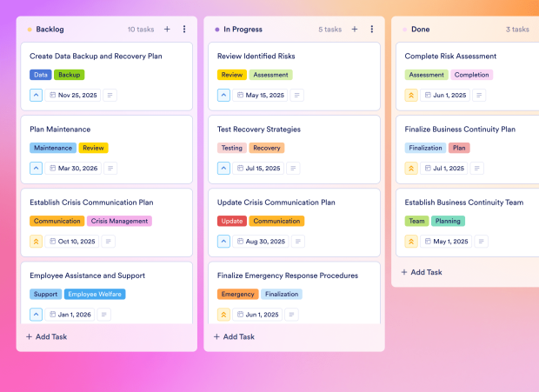Viewport: 539px width, 392px height.
Task: Click the plus icon in In Progress header
Action: (x=354, y=29)
